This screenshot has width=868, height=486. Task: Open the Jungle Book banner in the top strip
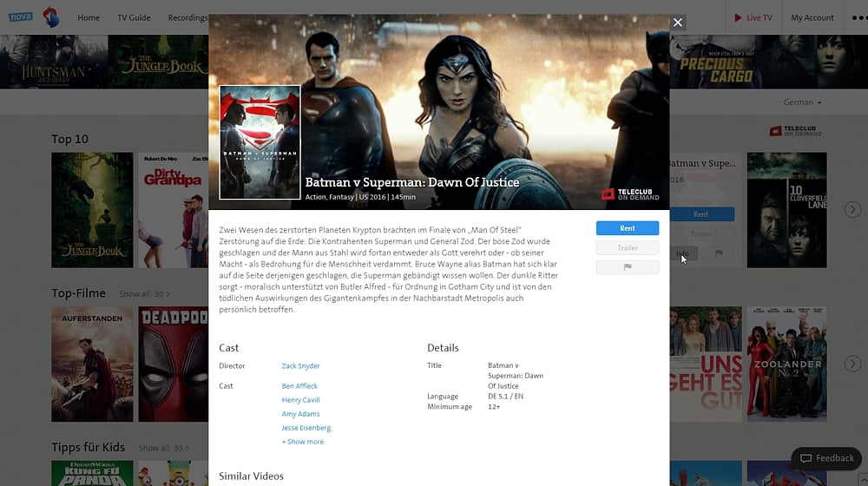[158, 62]
